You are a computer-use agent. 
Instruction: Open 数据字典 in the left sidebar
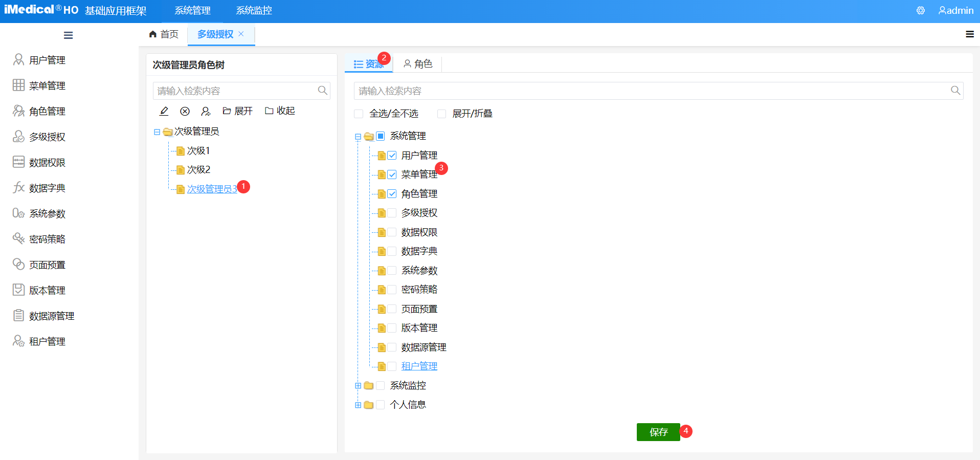[x=47, y=188]
